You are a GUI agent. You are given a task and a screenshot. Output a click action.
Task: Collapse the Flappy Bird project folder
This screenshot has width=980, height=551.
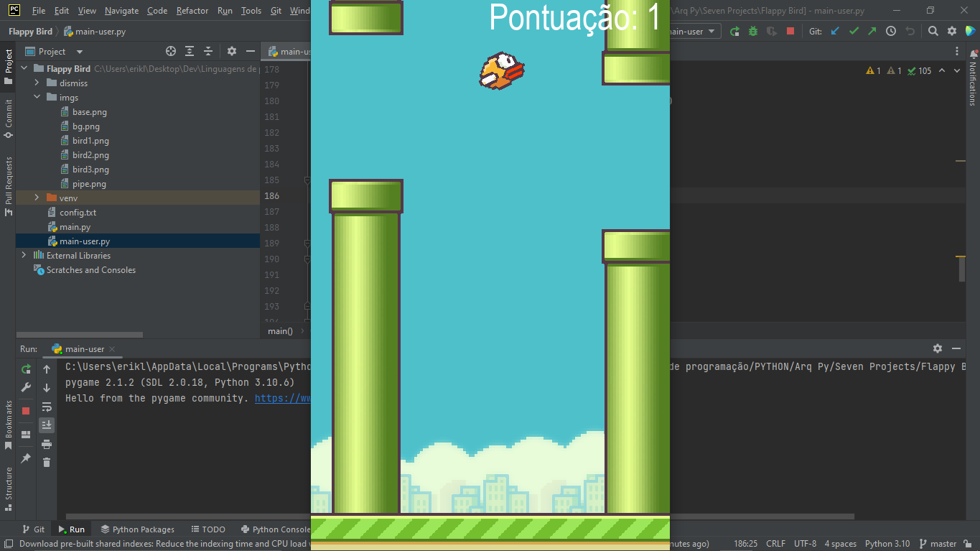[x=24, y=68]
